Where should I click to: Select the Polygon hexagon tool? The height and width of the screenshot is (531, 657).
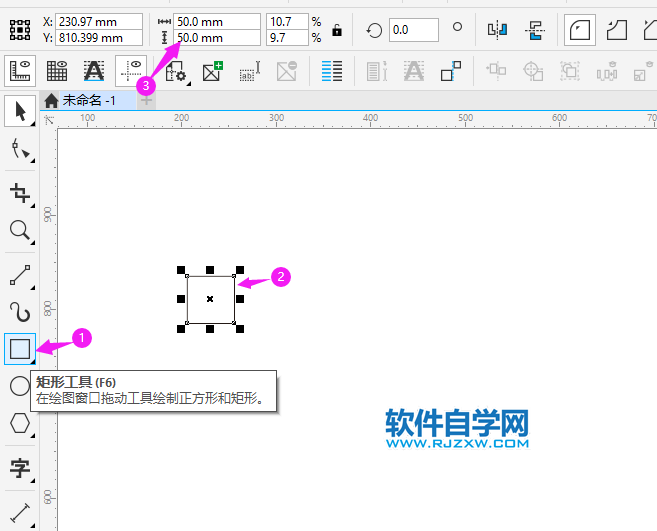pos(20,423)
